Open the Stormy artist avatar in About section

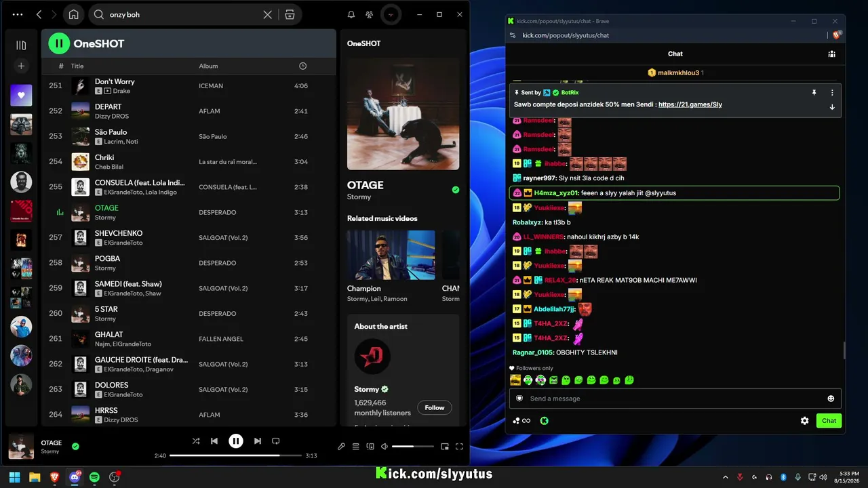pos(372,357)
